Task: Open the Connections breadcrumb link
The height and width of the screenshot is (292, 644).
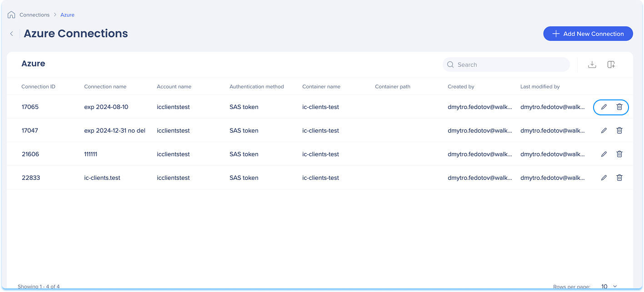Action: [x=35, y=15]
